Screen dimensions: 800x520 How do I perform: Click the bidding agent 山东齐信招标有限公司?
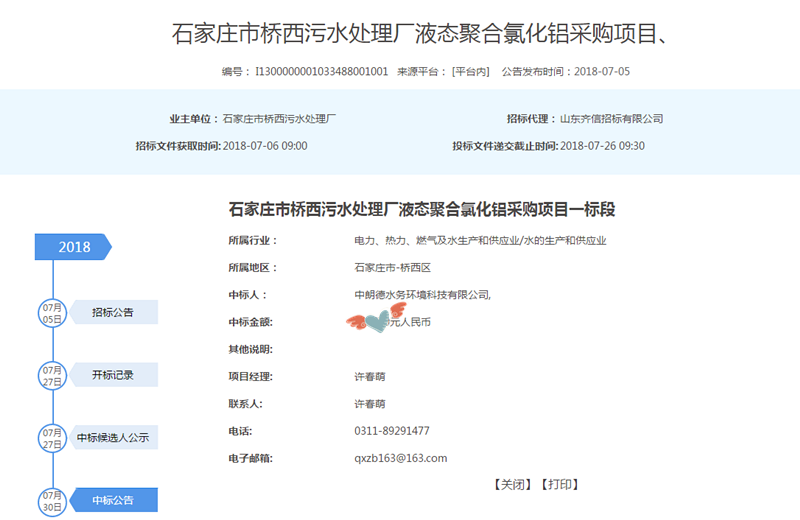[x=611, y=118]
